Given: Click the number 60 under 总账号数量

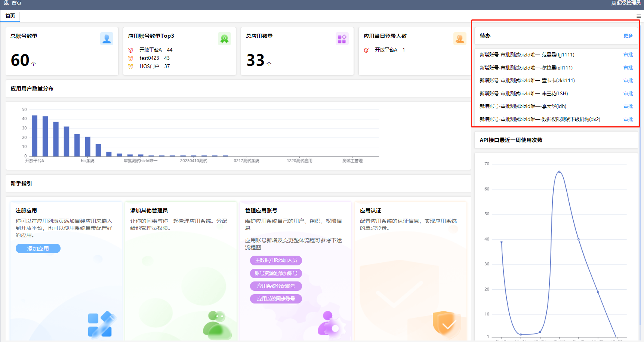Looking at the screenshot, I should tap(20, 61).
